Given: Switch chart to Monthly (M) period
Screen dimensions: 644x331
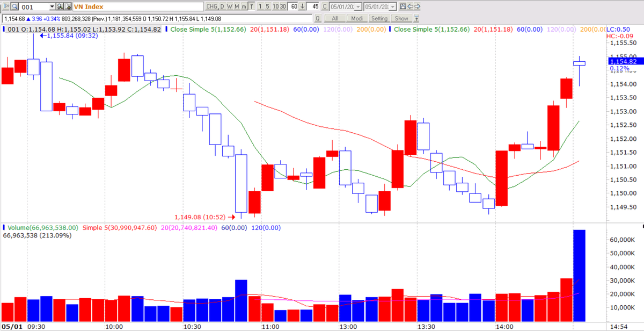Looking at the screenshot, I should pos(237,6).
